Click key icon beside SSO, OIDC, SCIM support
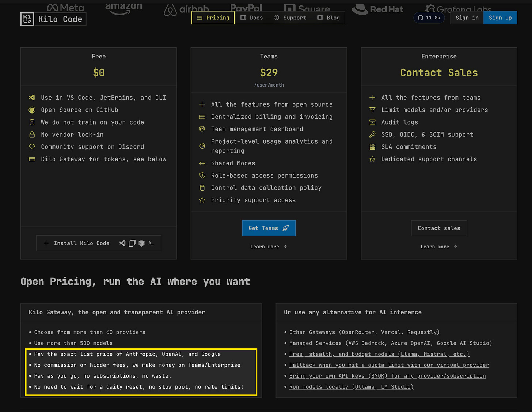Viewport: 532px width, 412px height. click(x=372, y=134)
